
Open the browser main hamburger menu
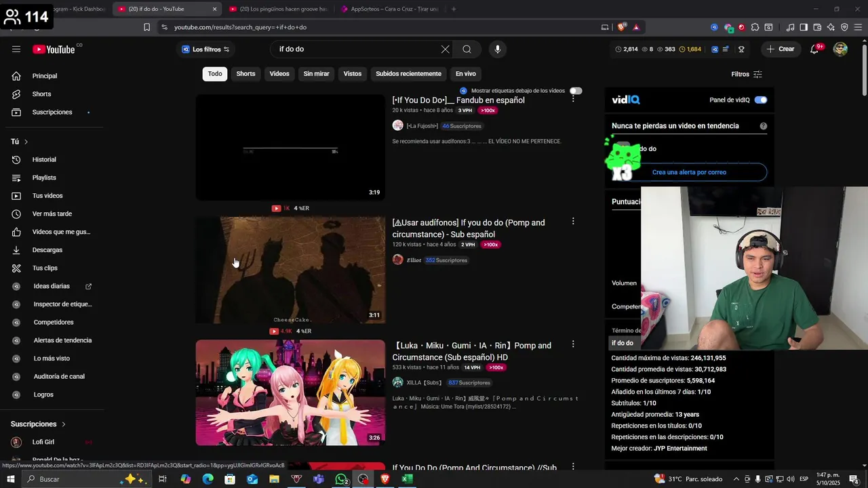[x=858, y=27]
